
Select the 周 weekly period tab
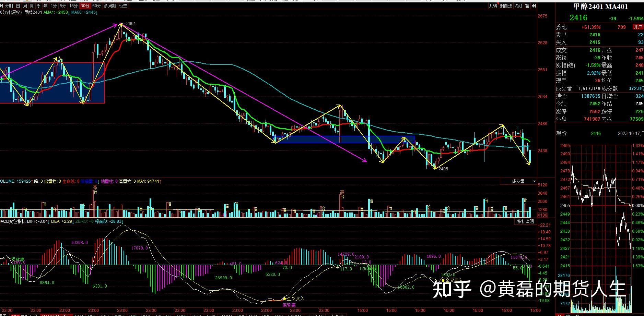click(x=25, y=6)
